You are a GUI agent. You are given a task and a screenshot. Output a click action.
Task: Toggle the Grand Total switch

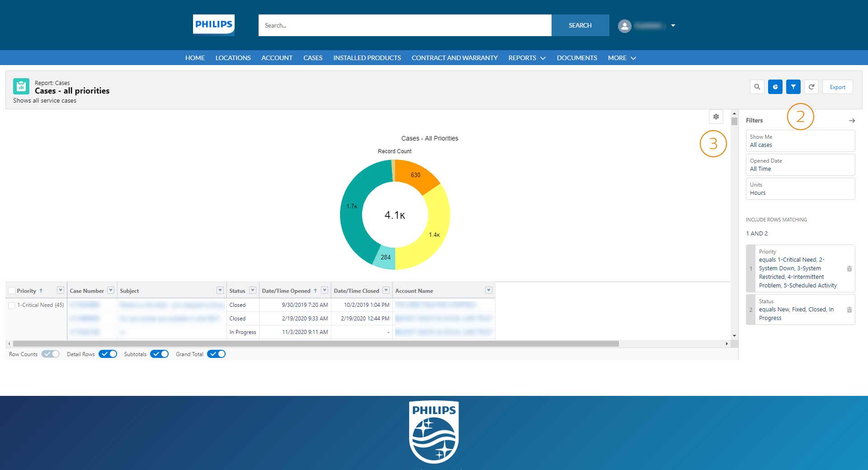click(x=216, y=354)
